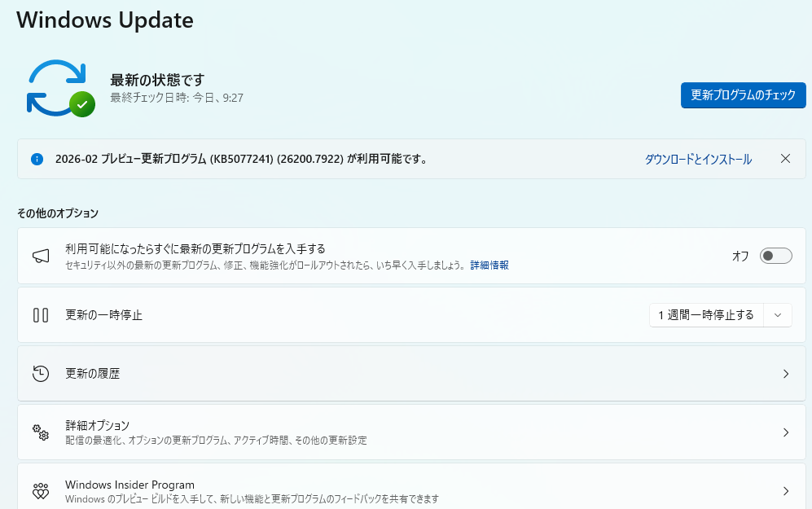Click the clock history icon beside 更新の履歴

[x=41, y=374]
